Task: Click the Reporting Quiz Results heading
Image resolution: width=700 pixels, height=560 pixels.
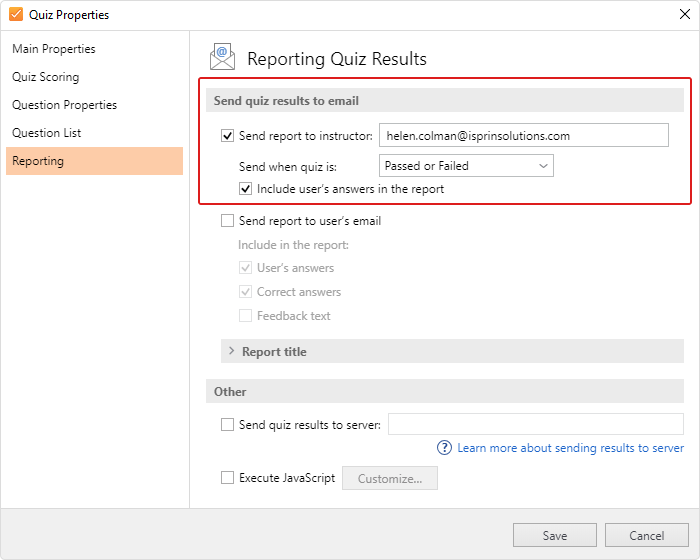Action: pyautogui.click(x=337, y=59)
